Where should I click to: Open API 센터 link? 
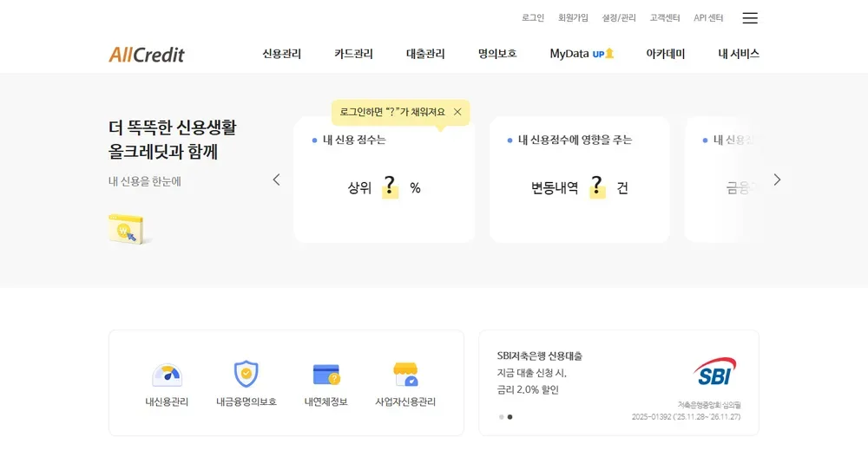click(708, 17)
